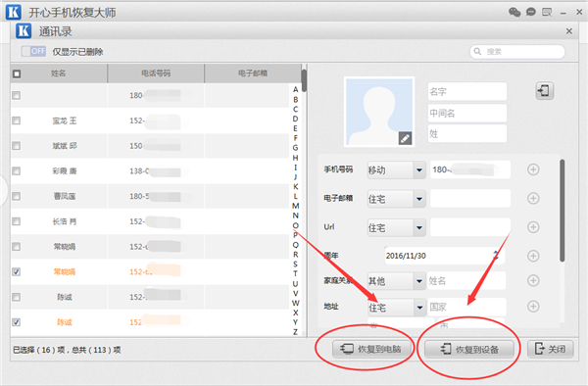Focus the contact search box
Viewport: 588px width, 386px height.
click(x=517, y=51)
